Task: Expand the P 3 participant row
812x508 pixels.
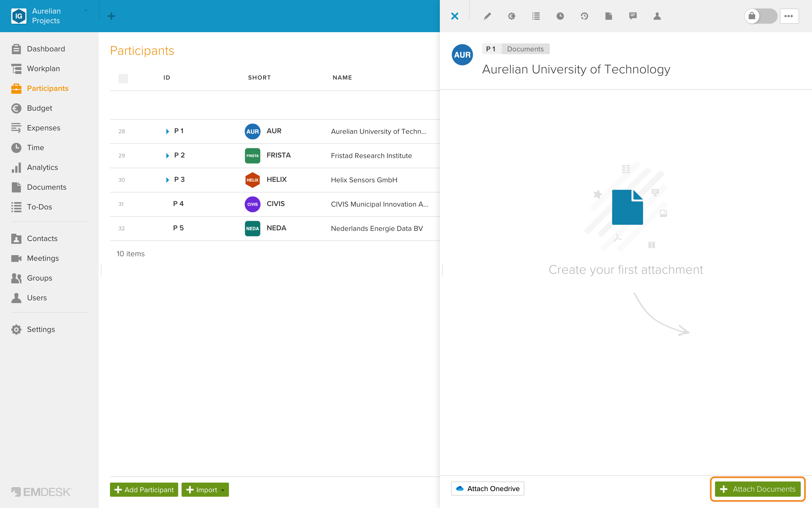Action: [167, 180]
